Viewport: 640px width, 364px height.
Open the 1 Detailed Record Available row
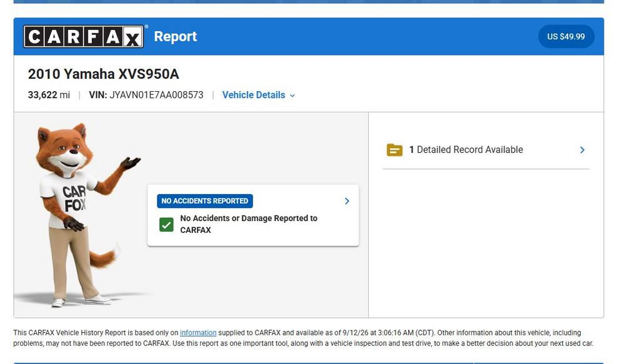coord(486,150)
